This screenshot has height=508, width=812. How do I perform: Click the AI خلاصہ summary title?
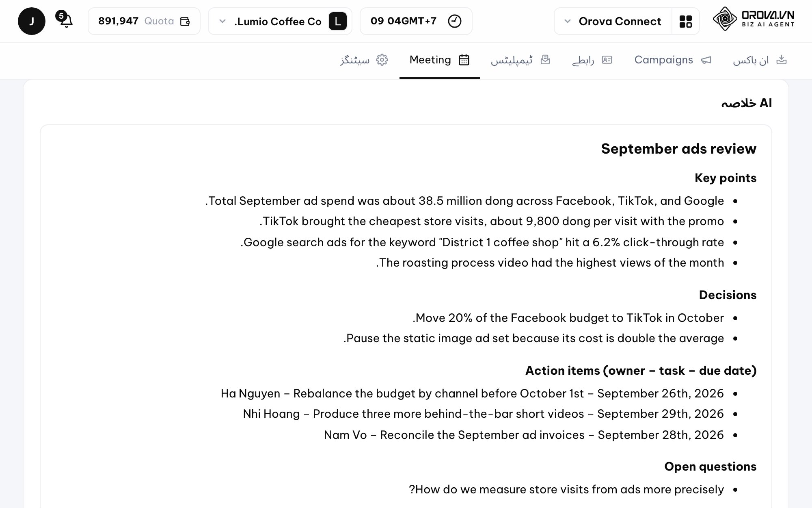point(746,103)
